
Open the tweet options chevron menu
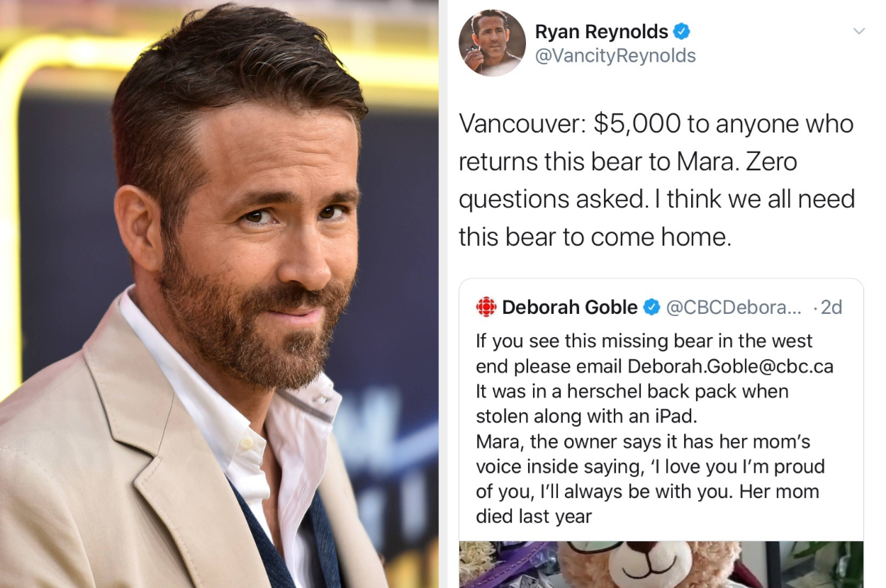859,31
